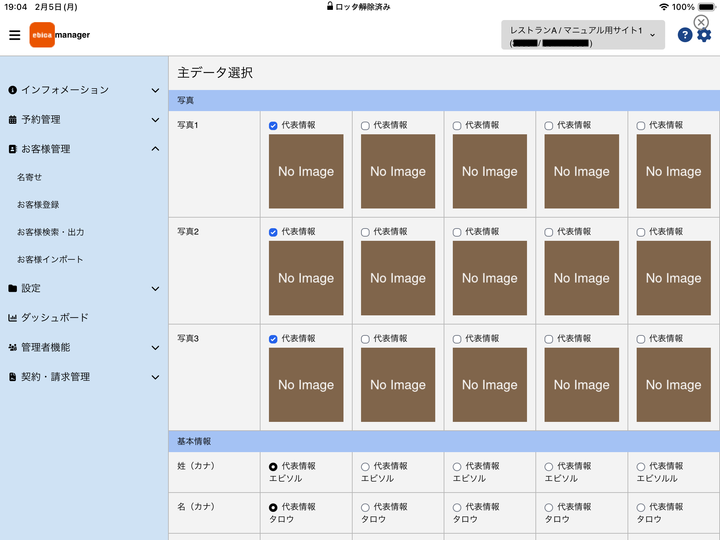Tap the battery status icon

pos(707,7)
